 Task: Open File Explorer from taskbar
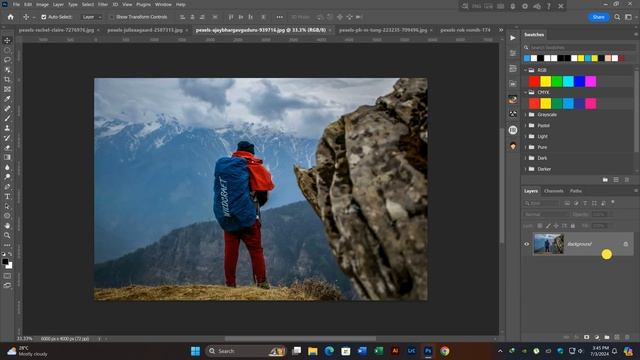313,351
